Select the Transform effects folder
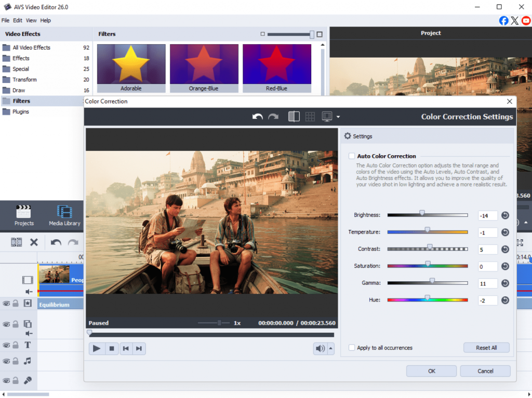The height and width of the screenshot is (398, 532). [x=24, y=79]
